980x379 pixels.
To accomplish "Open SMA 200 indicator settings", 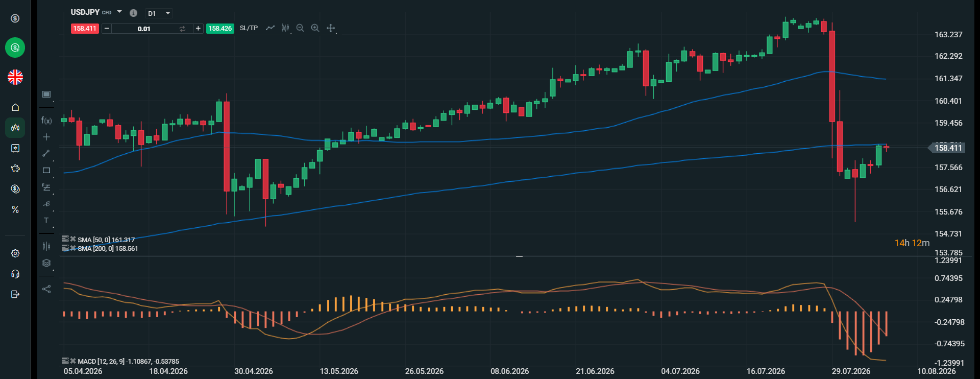I will [65, 248].
